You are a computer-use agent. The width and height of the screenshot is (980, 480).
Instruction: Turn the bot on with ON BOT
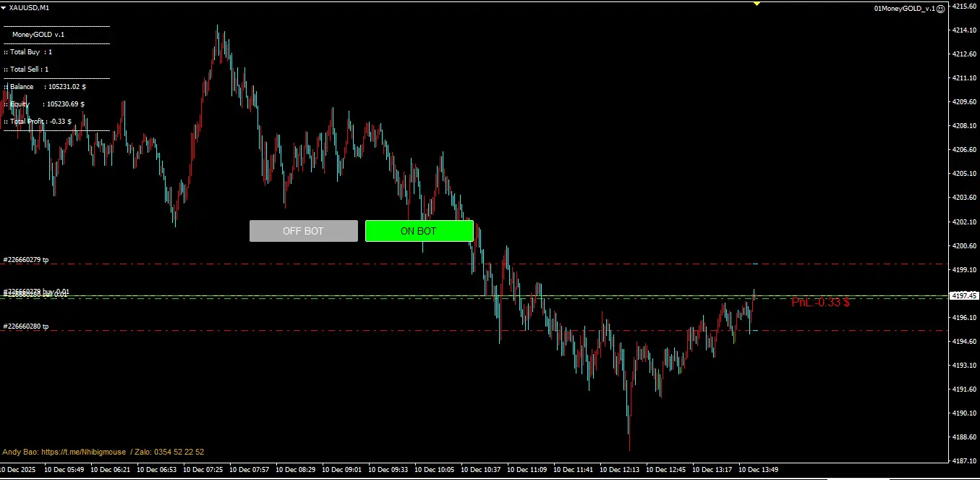[x=419, y=231]
